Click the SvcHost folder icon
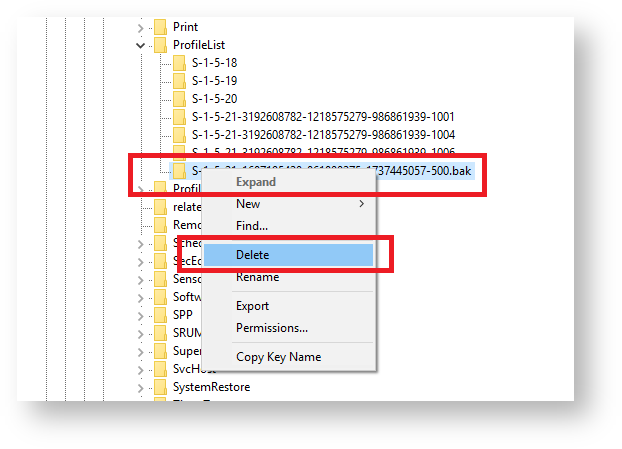622x449 pixels. click(160, 369)
